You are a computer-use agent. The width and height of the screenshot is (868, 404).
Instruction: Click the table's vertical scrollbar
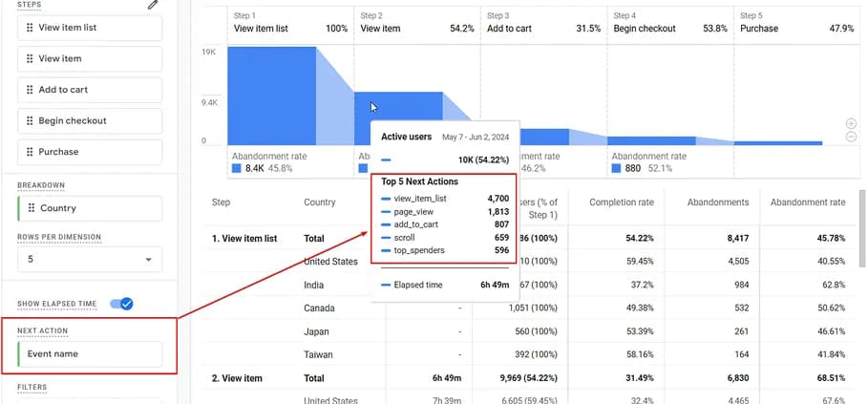(862, 226)
